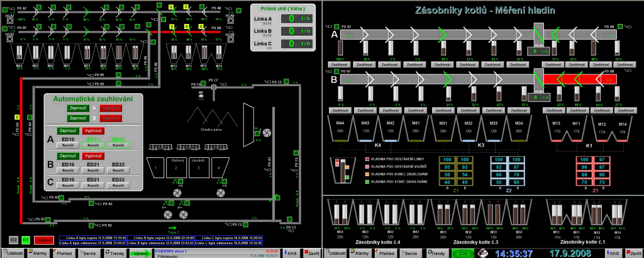
Task: Click the fan icon beside Skládka paliva
Action: tap(266, 133)
